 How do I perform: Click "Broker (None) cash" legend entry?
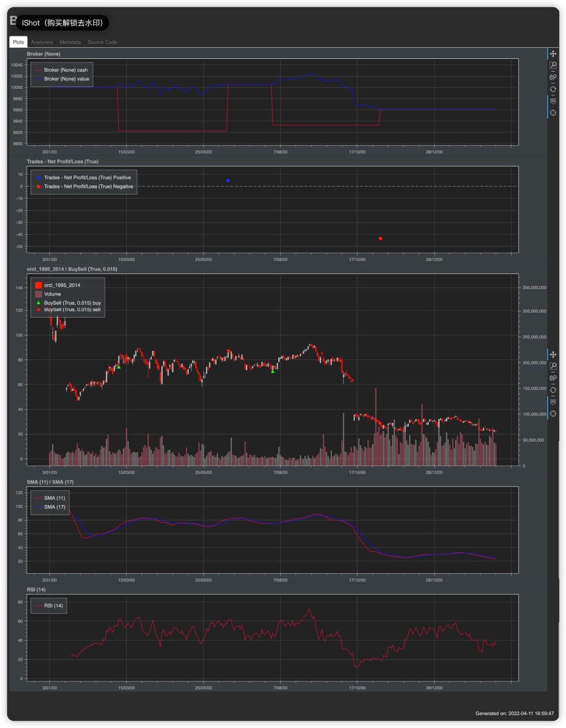(x=66, y=70)
